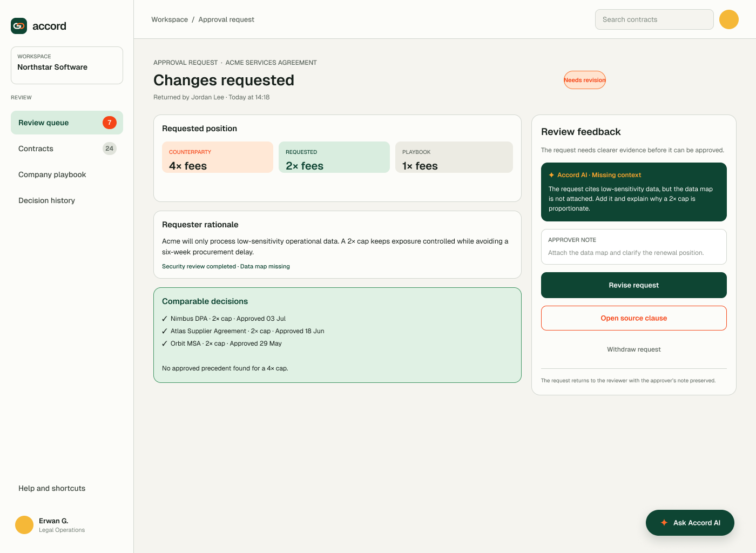Click the Revise request button
Screen dimensions: 756x553
point(634,285)
